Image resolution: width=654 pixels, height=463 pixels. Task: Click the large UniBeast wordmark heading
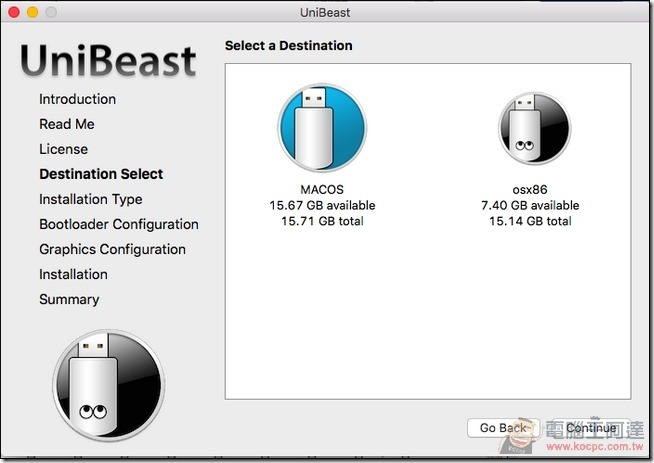(108, 60)
